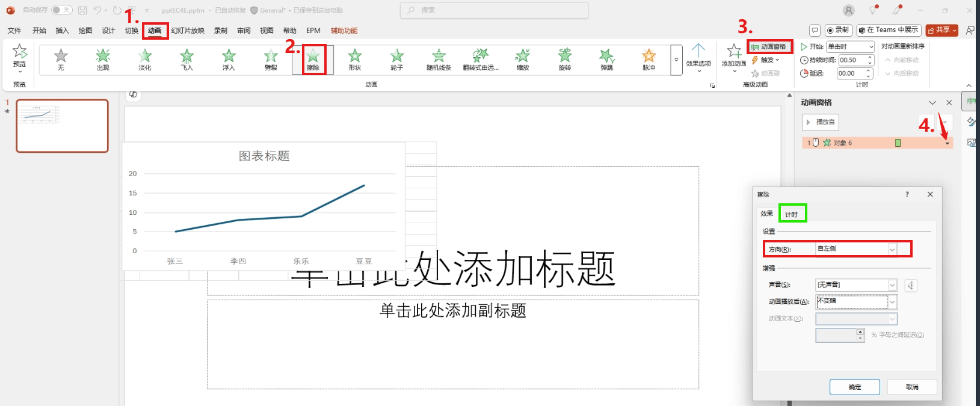This screenshot has width=980, height=406.
Task: Select the 擦除 (Wipe) animation effect
Action: (313, 60)
